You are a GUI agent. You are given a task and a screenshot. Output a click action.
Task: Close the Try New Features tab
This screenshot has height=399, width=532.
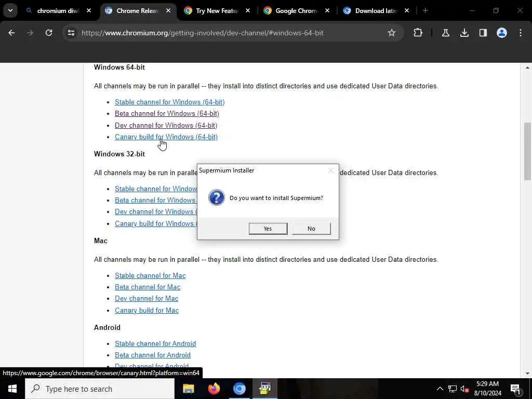coord(248,10)
